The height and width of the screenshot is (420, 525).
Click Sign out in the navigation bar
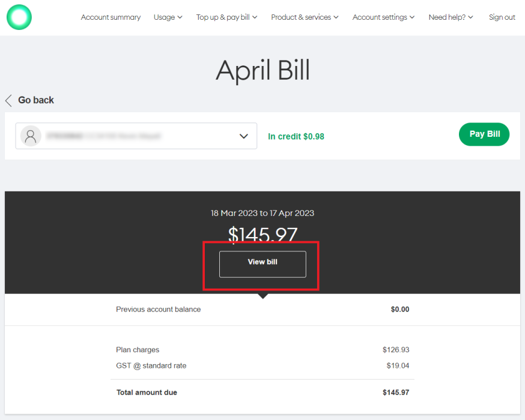point(502,17)
